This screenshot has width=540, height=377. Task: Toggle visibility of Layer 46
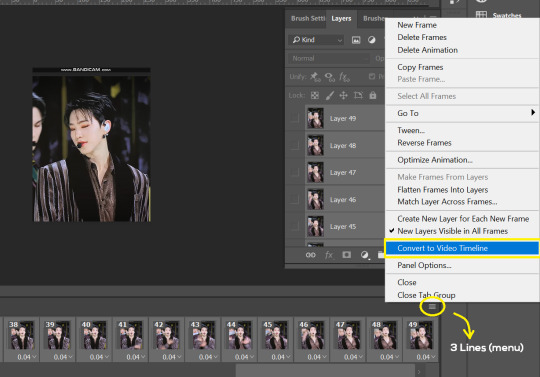[295, 199]
